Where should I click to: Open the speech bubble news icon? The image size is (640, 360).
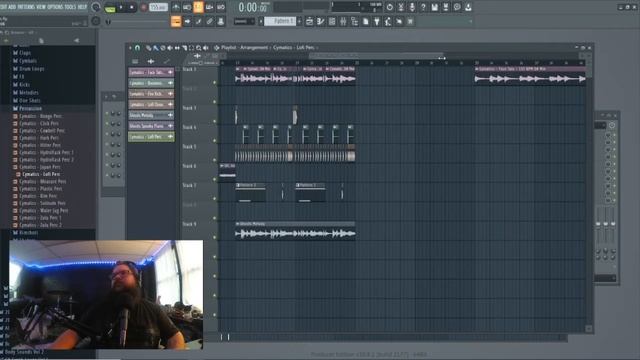pyautogui.click(x=457, y=7)
